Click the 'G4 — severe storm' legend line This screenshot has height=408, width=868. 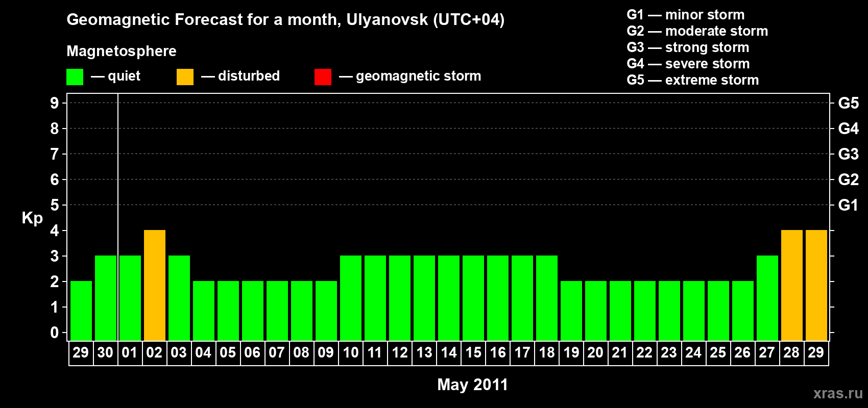[x=688, y=64]
